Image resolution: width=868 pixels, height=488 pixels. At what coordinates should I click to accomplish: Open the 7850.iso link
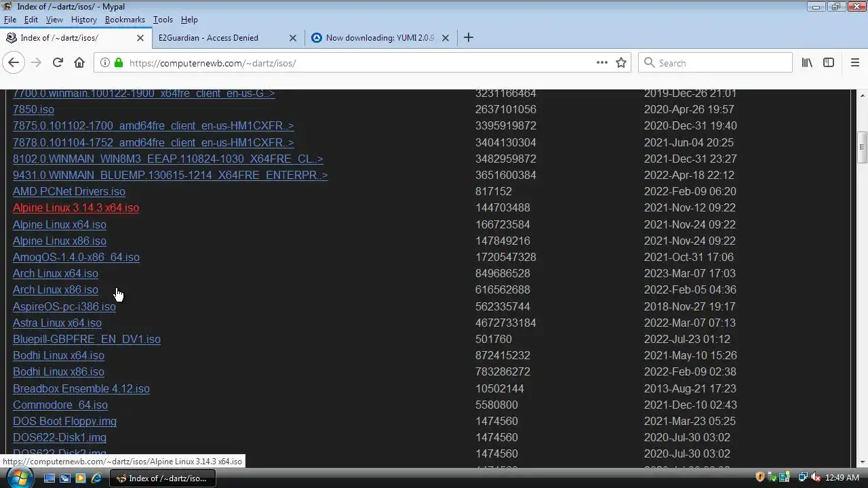pyautogui.click(x=33, y=109)
